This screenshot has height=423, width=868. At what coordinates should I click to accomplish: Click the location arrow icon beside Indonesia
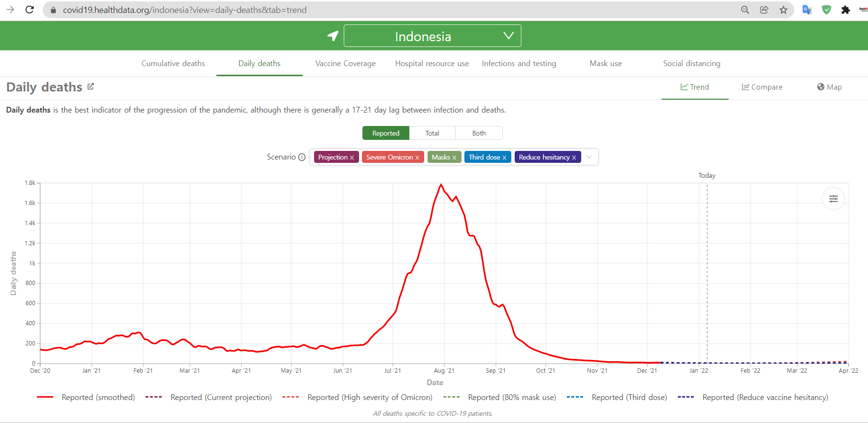(x=333, y=36)
